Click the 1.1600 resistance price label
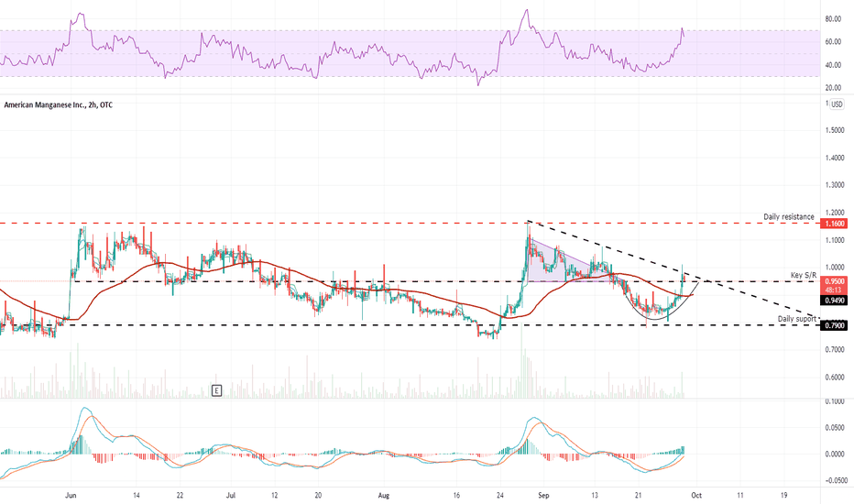The width and height of the screenshot is (854, 504). click(835, 224)
